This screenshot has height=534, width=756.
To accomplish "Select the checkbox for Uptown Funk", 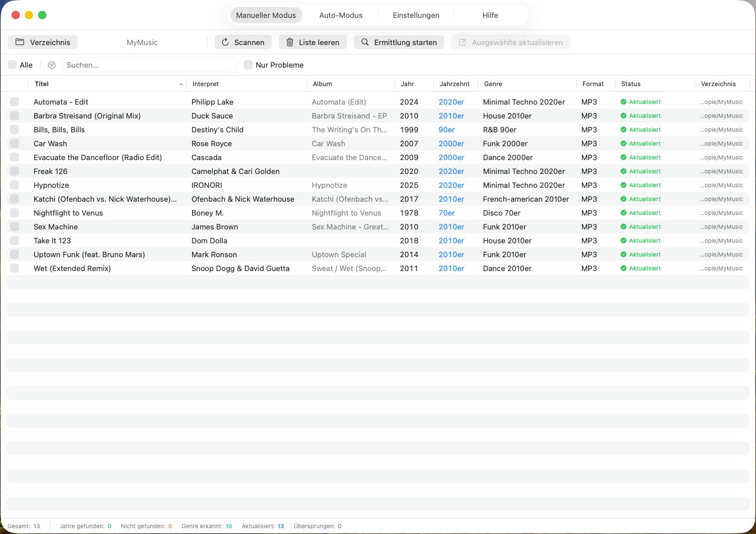I will point(14,255).
